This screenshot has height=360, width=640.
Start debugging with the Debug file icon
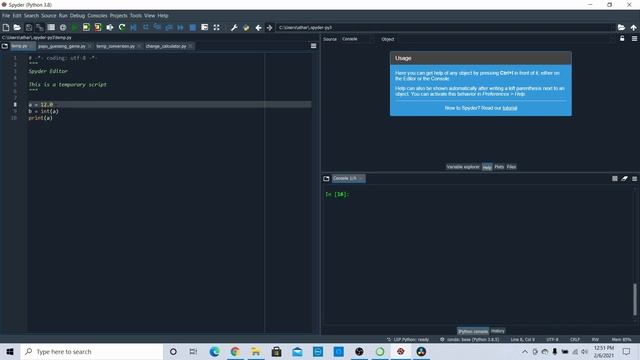[x=133, y=27]
